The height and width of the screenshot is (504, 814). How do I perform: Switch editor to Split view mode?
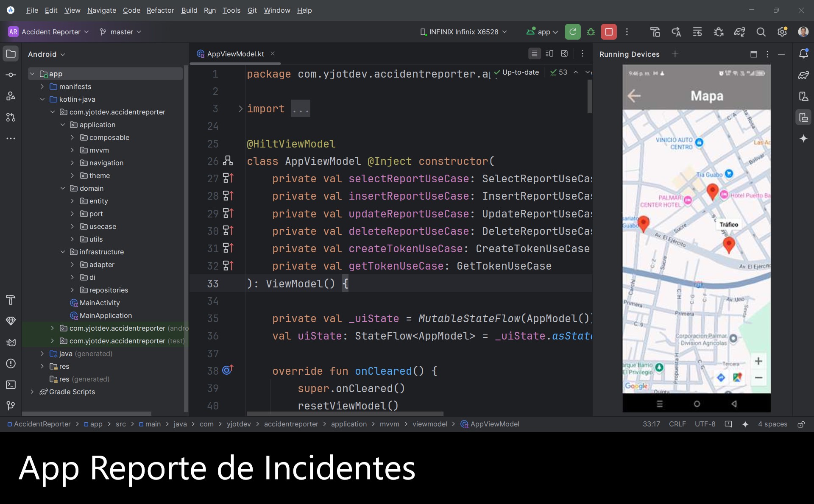click(549, 54)
